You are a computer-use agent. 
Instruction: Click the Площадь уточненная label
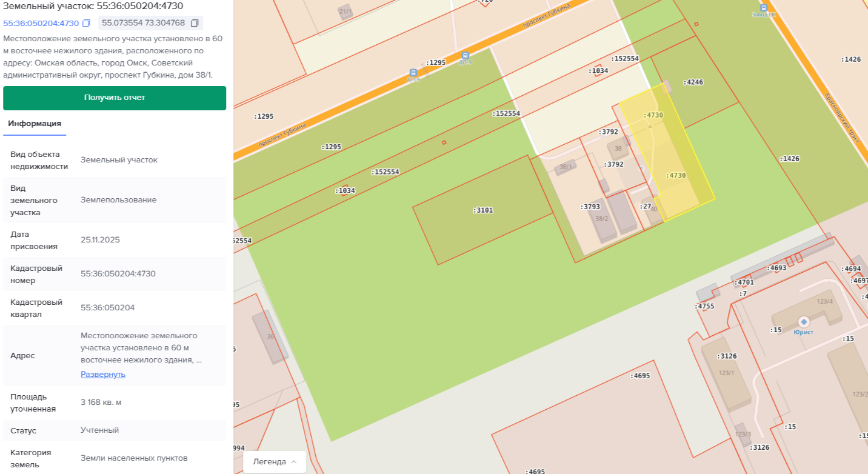coord(33,402)
